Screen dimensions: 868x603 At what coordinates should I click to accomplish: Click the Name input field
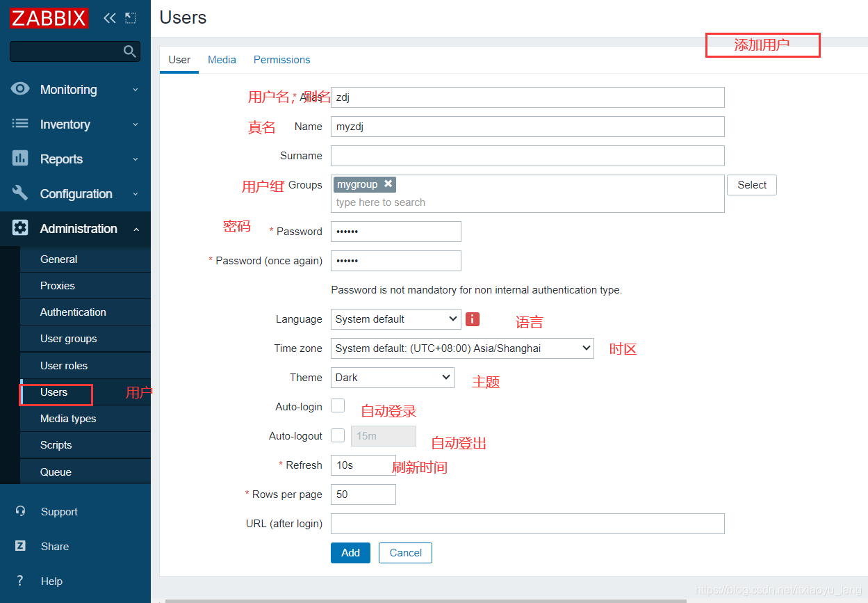tap(527, 127)
